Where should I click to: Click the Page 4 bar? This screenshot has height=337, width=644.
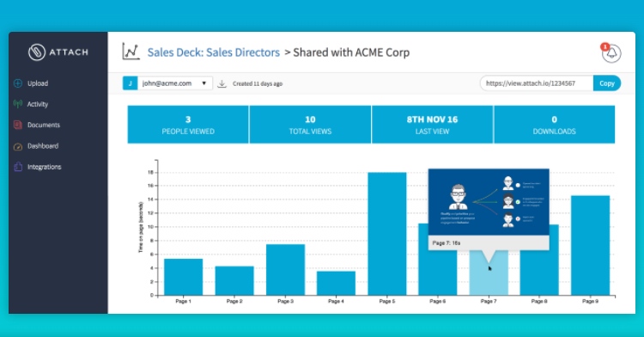[336, 283]
